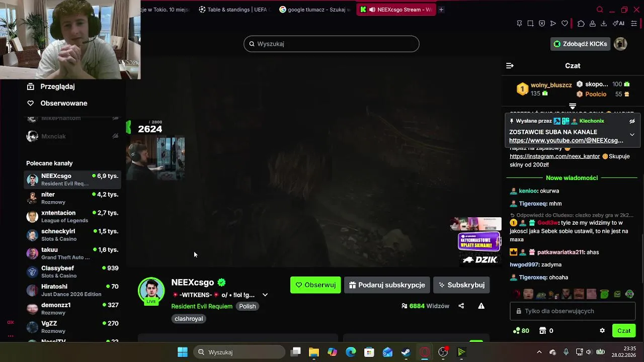The height and width of the screenshot is (362, 644).
Task: Open the instagram.com/neex_kantor link in chat
Action: (555, 156)
